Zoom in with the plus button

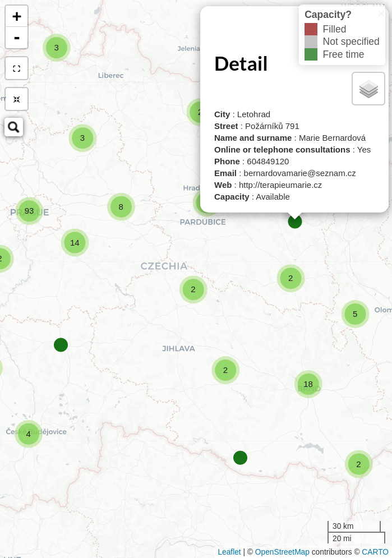click(x=16, y=16)
